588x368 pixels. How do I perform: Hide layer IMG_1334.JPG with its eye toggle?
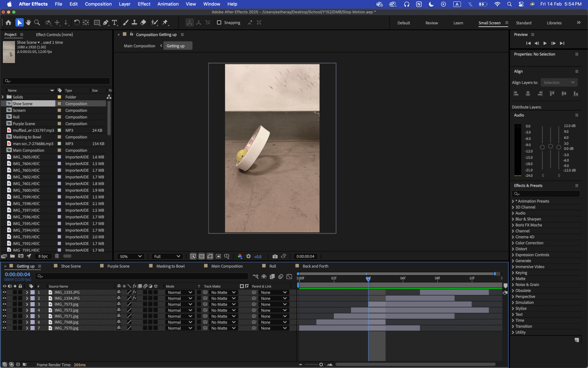tap(4, 298)
